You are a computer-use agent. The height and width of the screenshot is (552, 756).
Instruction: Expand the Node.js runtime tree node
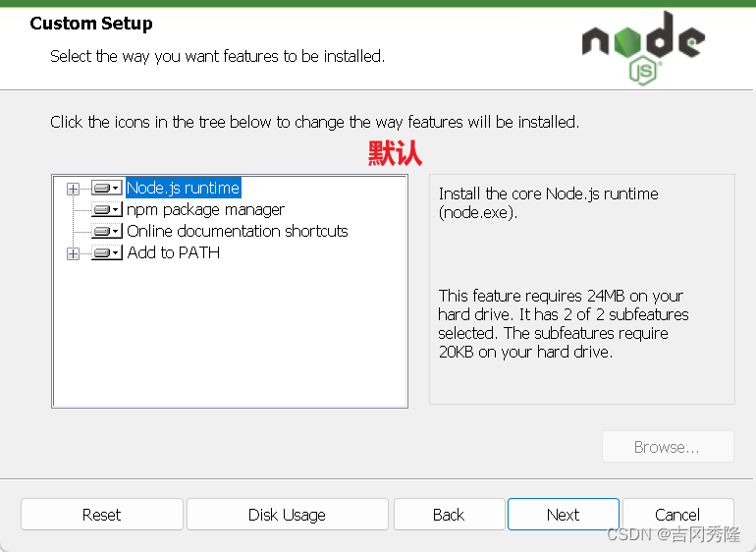click(74, 189)
